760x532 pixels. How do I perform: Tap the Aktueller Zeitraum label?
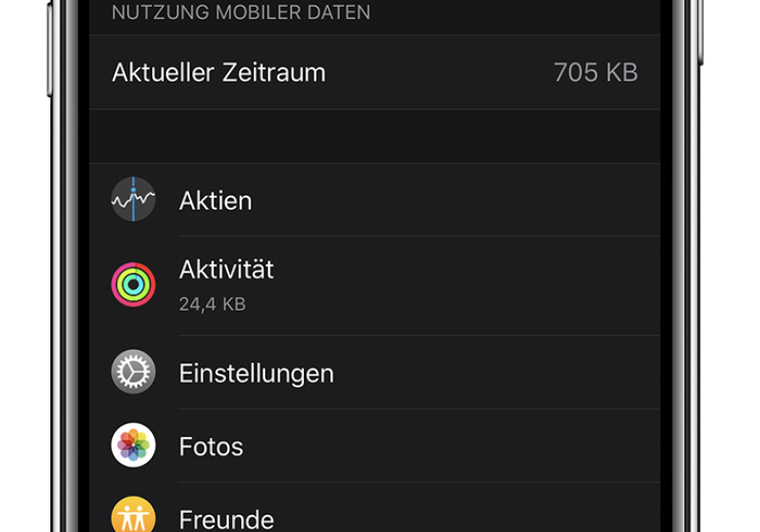click(x=218, y=72)
